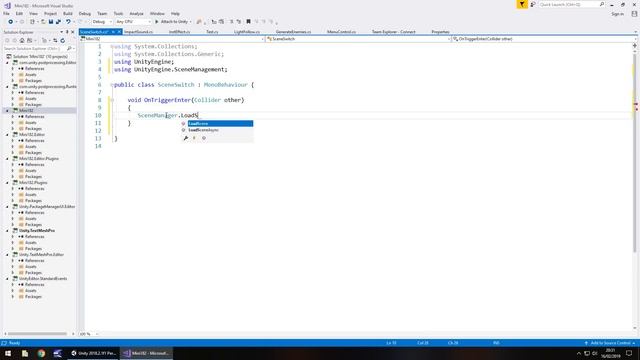This screenshot has height=360, width=640.
Task: Click the Undo toolbar icon
Action: pyautogui.click(x=68, y=22)
